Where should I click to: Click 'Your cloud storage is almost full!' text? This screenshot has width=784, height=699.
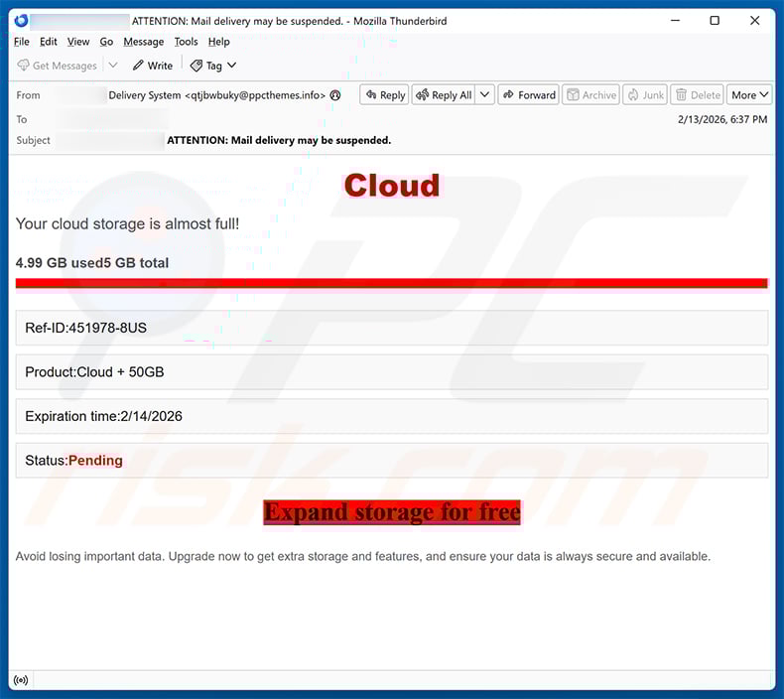(x=127, y=223)
